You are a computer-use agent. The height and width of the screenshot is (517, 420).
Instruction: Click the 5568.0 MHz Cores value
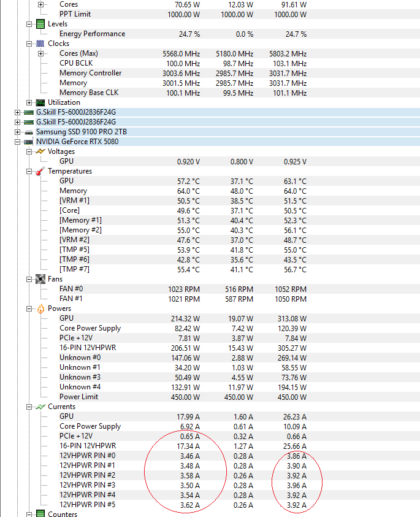(181, 54)
